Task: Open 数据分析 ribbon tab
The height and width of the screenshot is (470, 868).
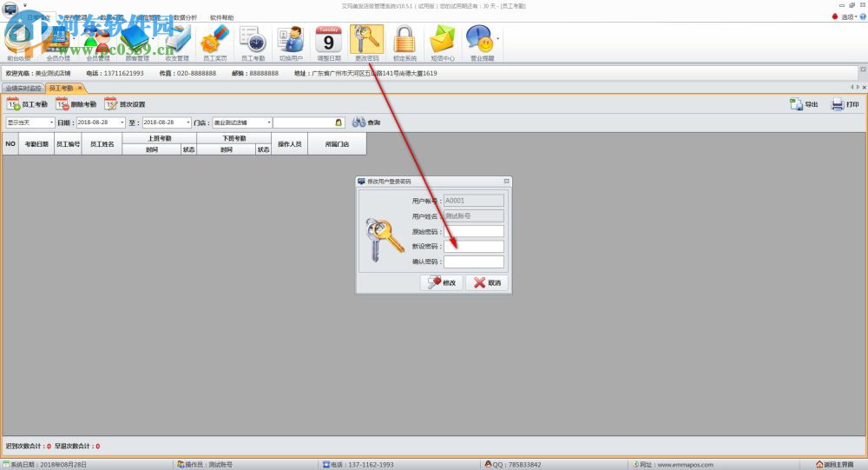Action: 185,17
